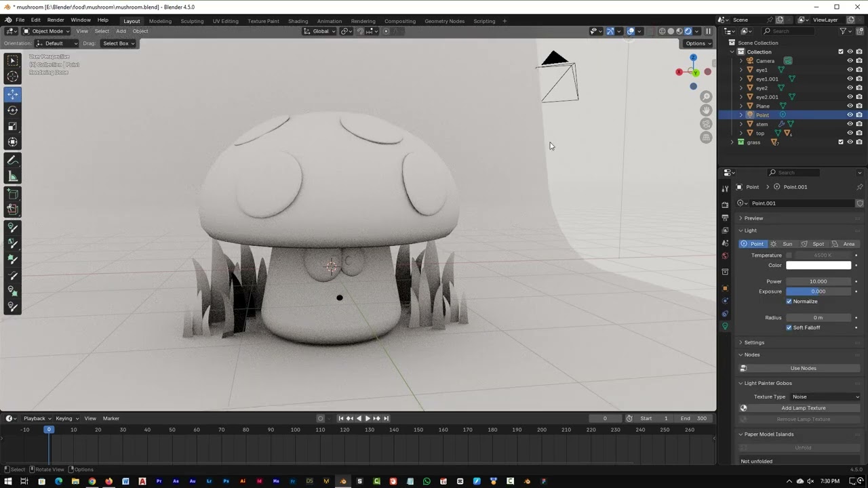Screen dimensions: 868x488
Task: Select the Measure tool
Action: point(12,176)
